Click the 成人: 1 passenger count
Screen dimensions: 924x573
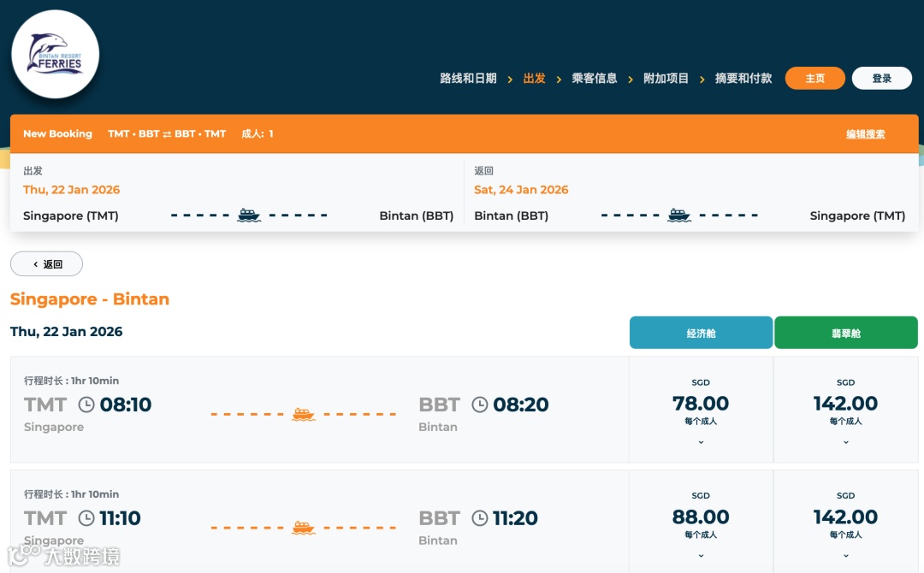(257, 133)
